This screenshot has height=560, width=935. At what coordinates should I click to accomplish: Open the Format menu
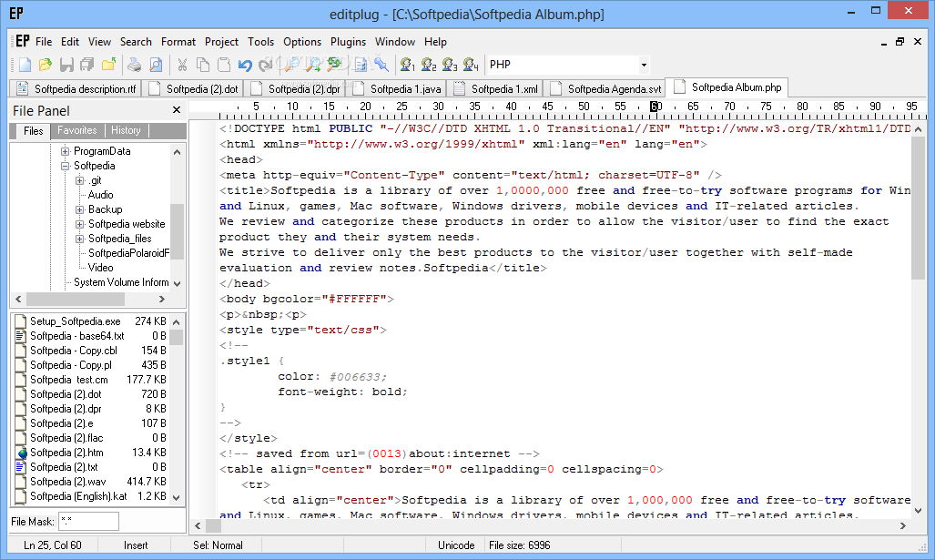[x=178, y=42]
